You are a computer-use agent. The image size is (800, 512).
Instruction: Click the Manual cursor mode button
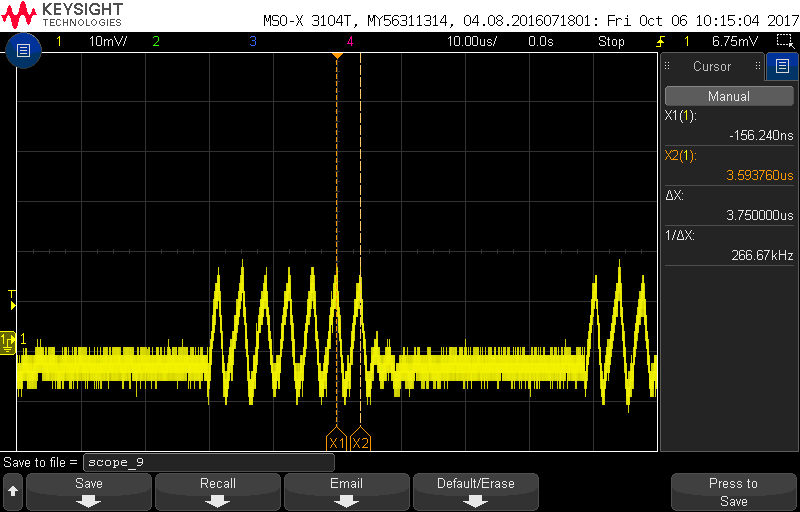pos(729,96)
